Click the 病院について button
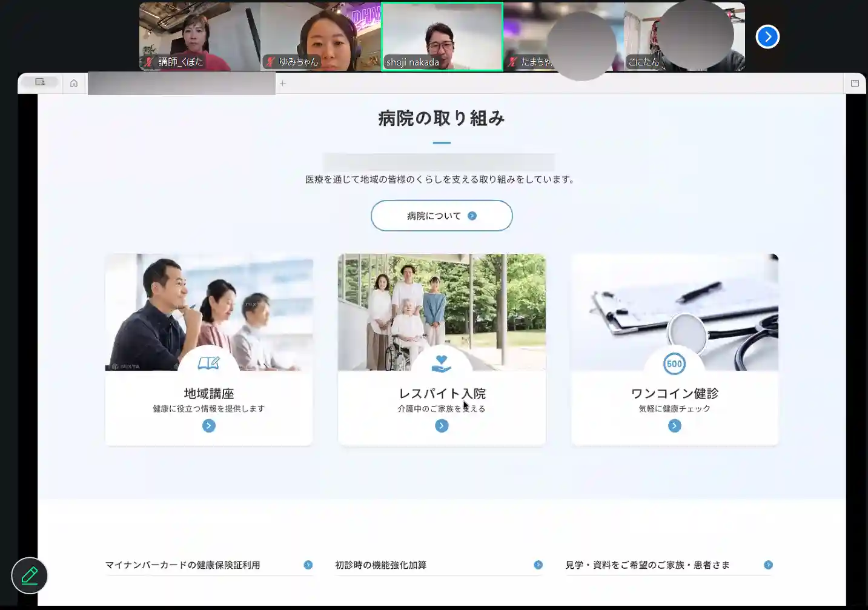The width and height of the screenshot is (868, 610). pos(442,216)
